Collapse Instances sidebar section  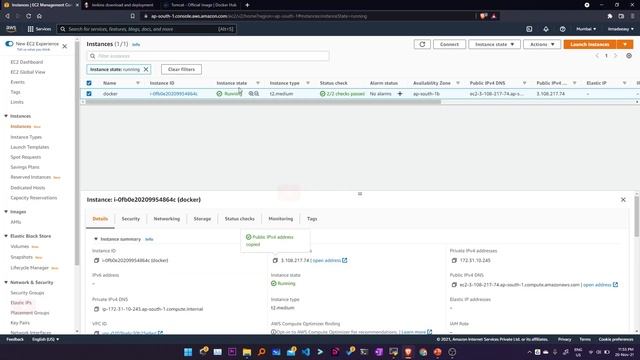tap(6, 116)
